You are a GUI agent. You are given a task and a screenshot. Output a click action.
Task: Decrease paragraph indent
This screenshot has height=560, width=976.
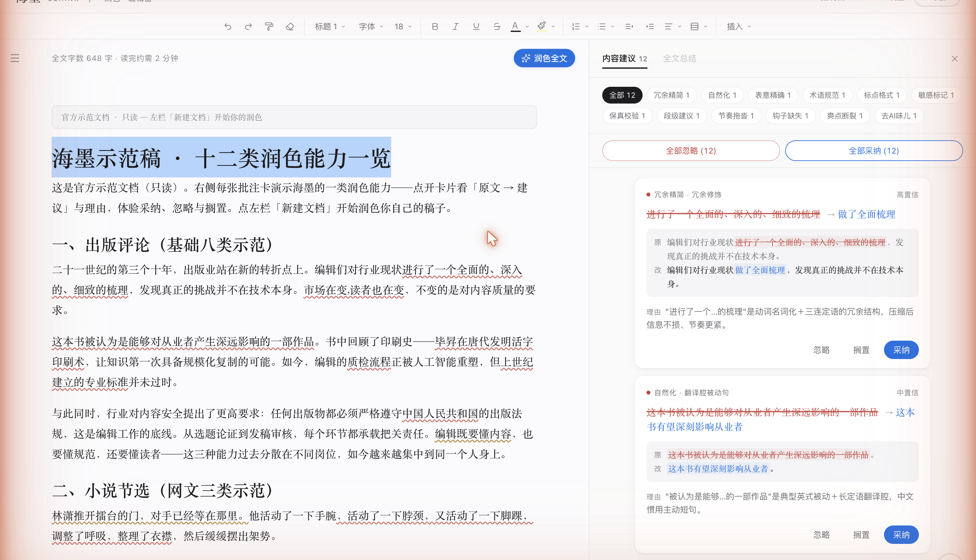point(629,26)
